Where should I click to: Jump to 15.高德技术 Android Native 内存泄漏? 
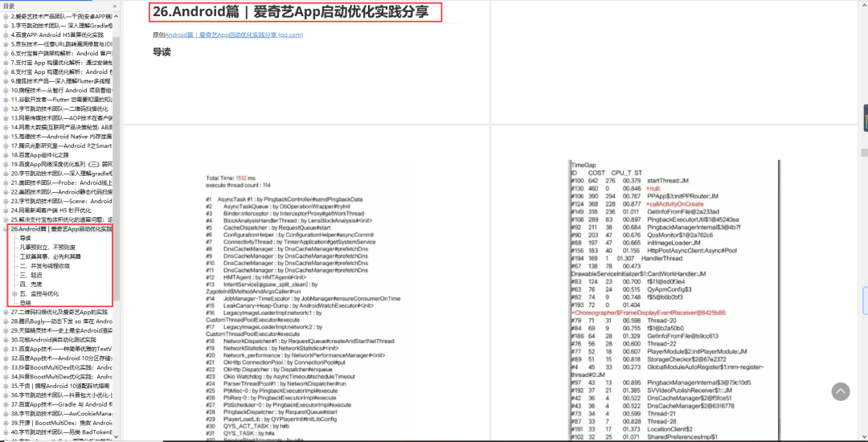(x=61, y=137)
